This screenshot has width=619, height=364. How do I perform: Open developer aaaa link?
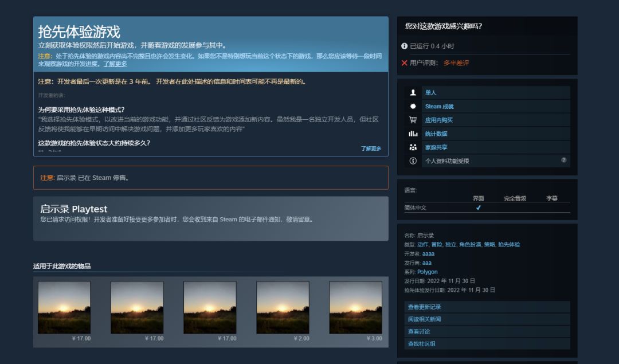[428, 253]
